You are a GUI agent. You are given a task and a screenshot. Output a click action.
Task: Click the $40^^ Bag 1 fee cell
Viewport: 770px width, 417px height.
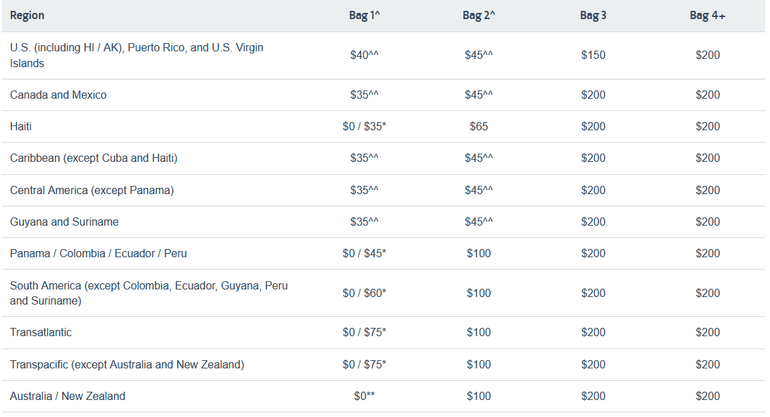click(364, 56)
